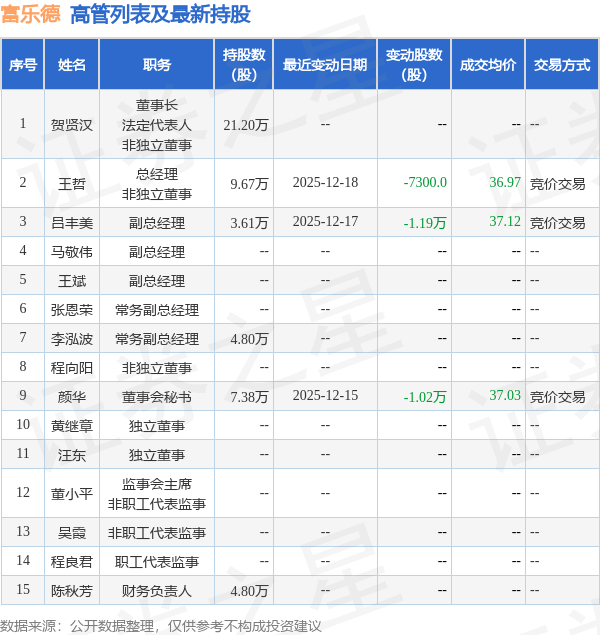Click the name 贺贤汉

click(x=72, y=125)
